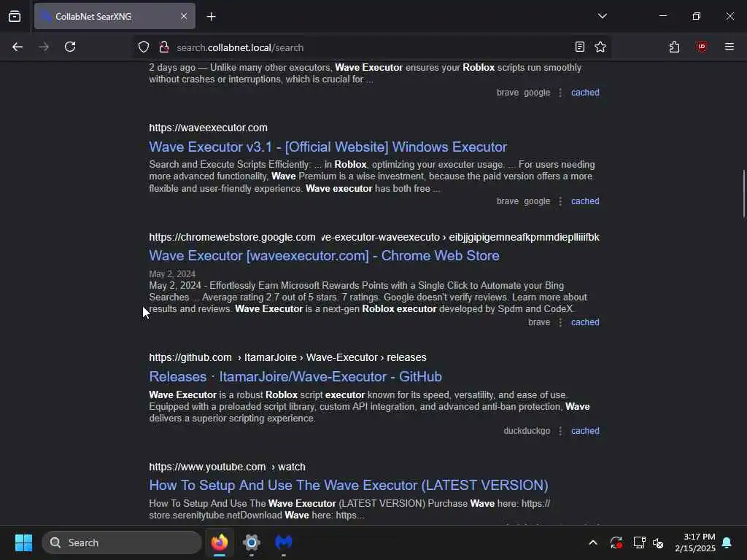Image resolution: width=747 pixels, height=560 pixels.
Task: Click https://chromewebstore.google.com URL text
Action: pos(232,237)
